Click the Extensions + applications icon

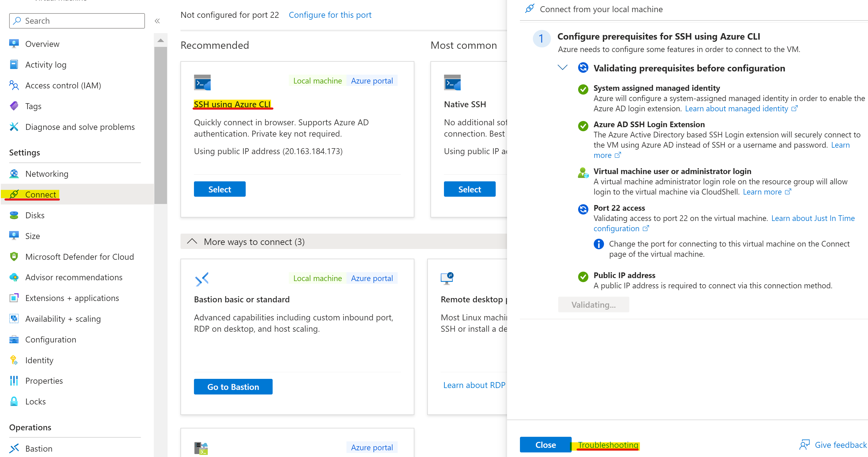click(x=14, y=298)
